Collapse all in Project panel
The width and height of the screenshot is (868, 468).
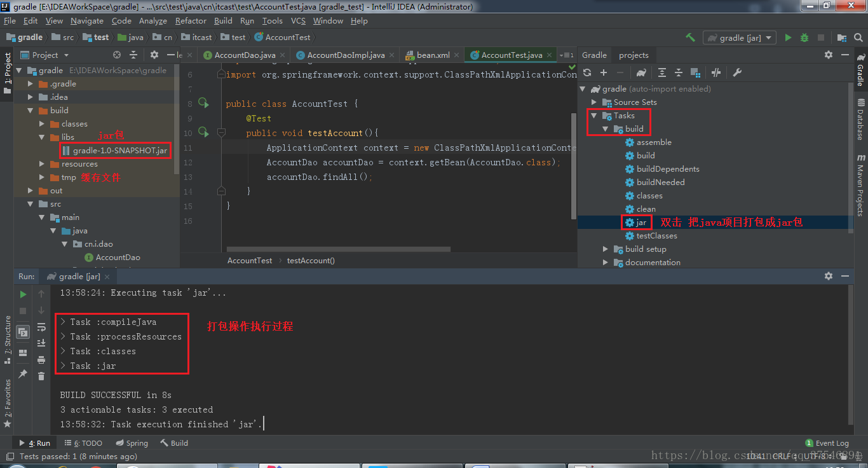tap(133, 55)
